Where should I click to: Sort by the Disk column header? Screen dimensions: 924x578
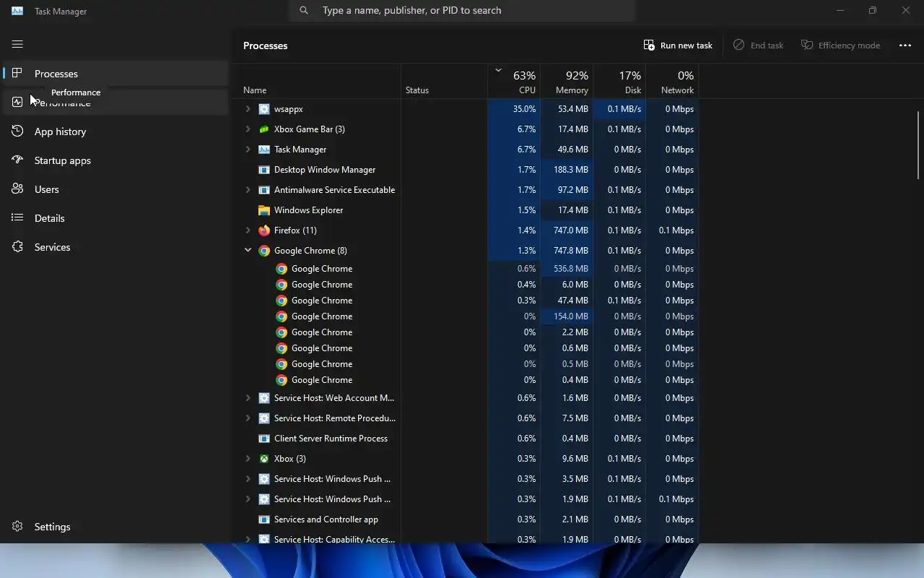[x=619, y=82]
